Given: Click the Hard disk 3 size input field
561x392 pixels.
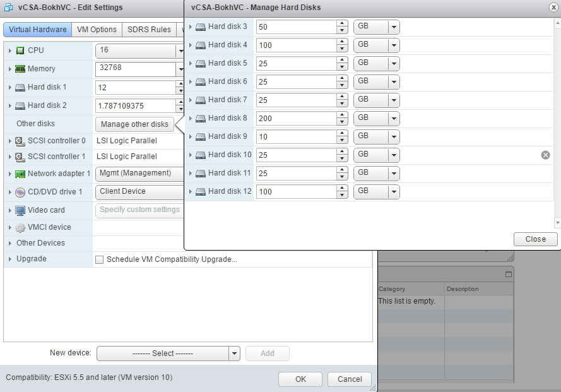Looking at the screenshot, I should pyautogui.click(x=295, y=27).
